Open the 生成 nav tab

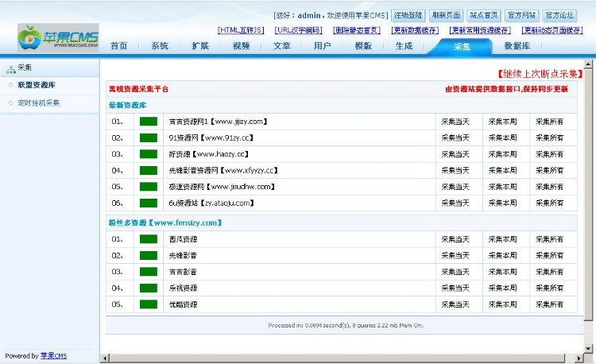pyautogui.click(x=404, y=46)
